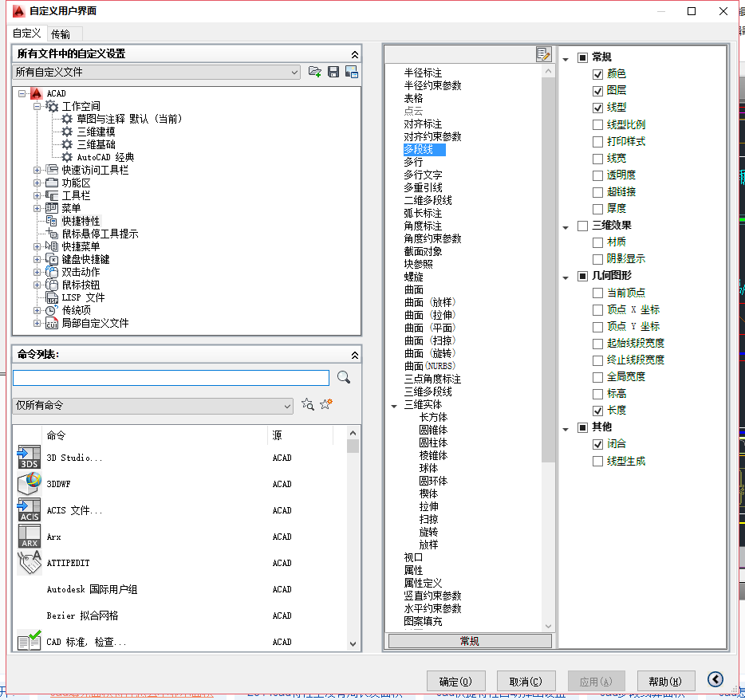Collapse the 几何图形 properties category

click(566, 277)
